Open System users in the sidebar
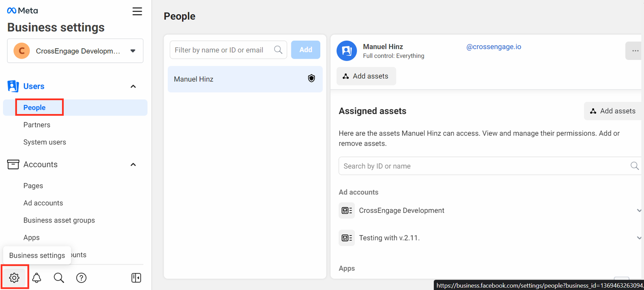The image size is (644, 290). click(45, 142)
